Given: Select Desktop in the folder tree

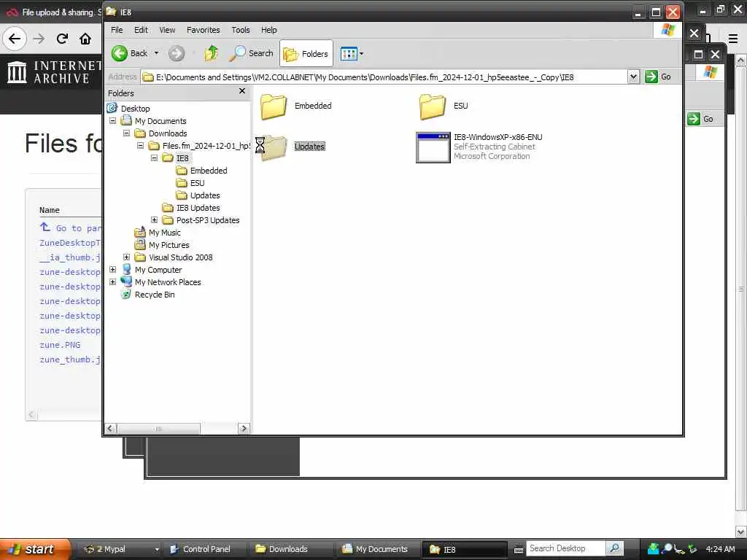Looking at the screenshot, I should (135, 109).
